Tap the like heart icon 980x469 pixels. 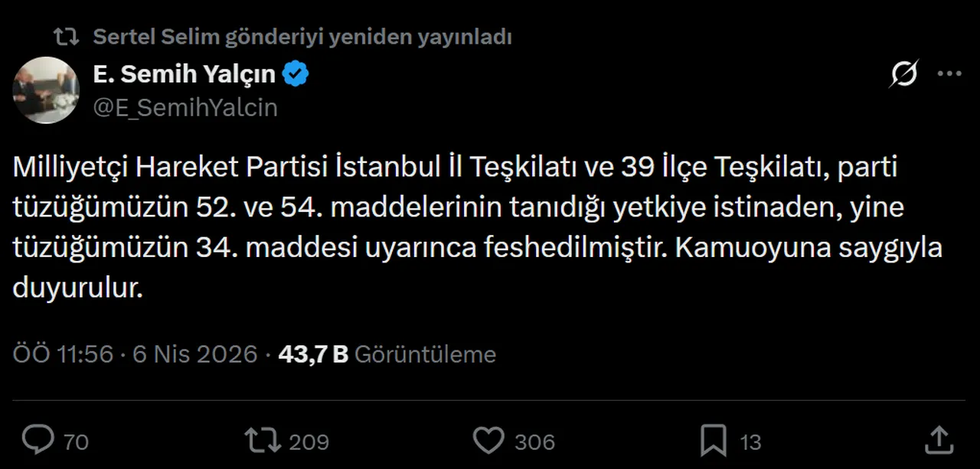click(488, 441)
